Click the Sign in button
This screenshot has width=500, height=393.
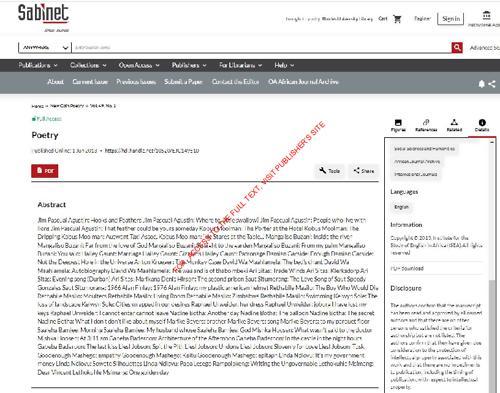point(451,19)
